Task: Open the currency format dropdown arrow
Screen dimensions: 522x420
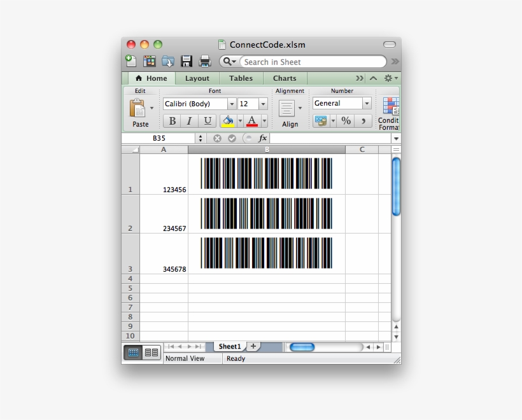Action: pos(333,121)
